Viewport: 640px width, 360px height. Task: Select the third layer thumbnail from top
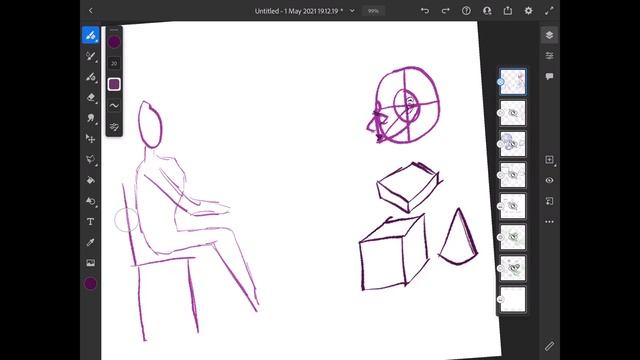click(513, 144)
